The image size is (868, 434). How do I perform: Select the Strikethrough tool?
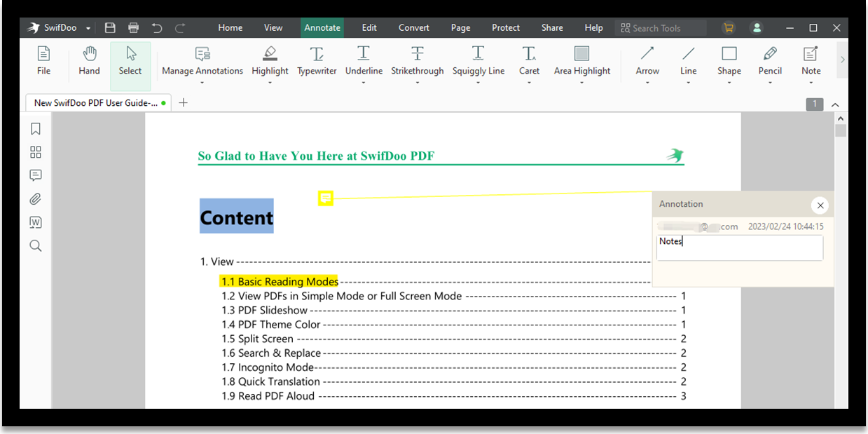click(418, 61)
